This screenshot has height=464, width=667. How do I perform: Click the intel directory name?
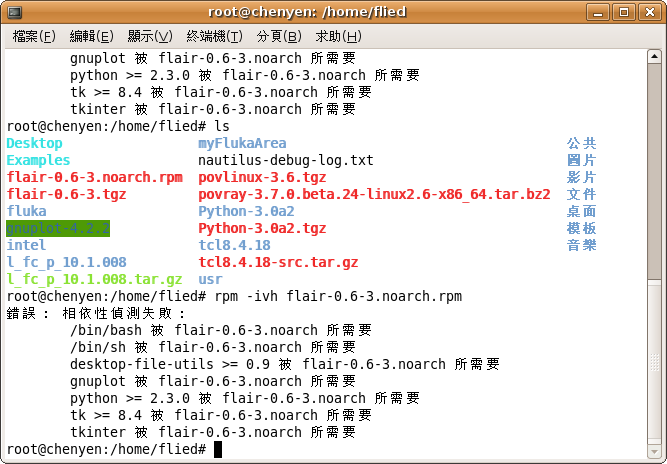pos(26,245)
